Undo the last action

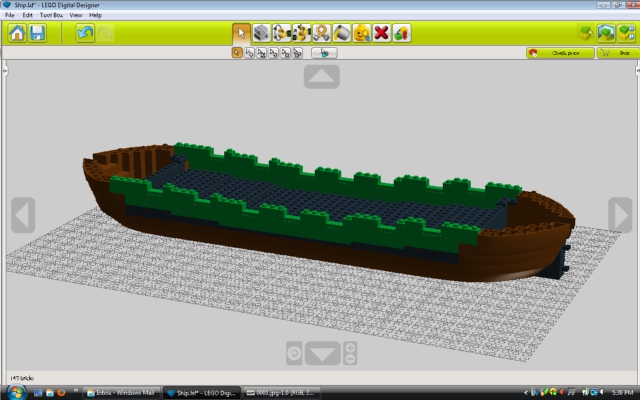pyautogui.click(x=85, y=33)
